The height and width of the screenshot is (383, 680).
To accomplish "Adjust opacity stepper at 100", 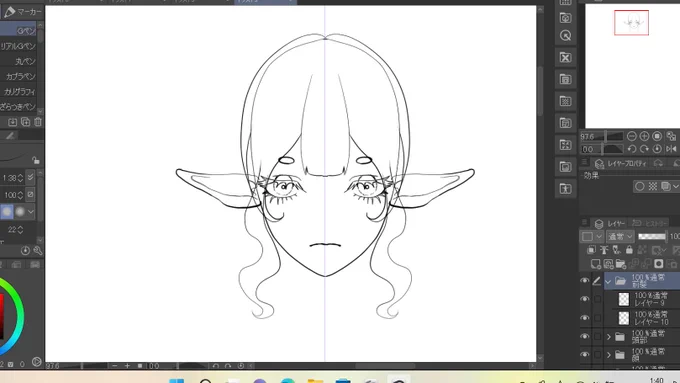I will click(20, 195).
